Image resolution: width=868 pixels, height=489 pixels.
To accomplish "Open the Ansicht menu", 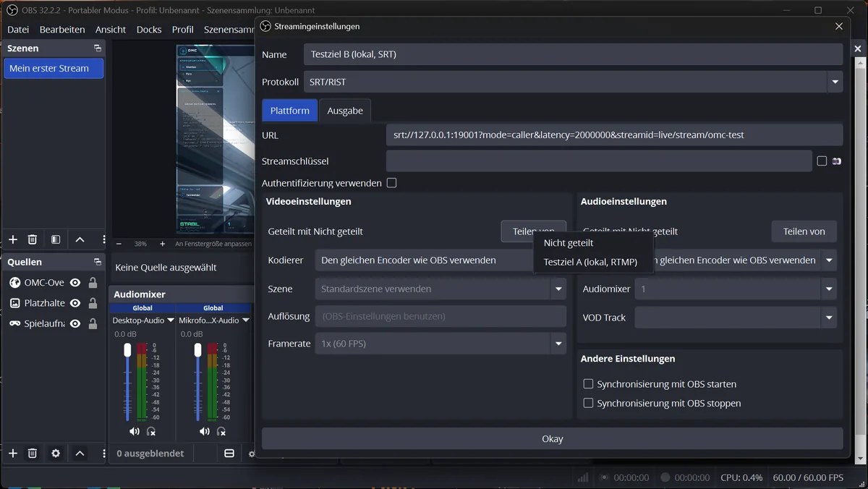I will tap(111, 30).
